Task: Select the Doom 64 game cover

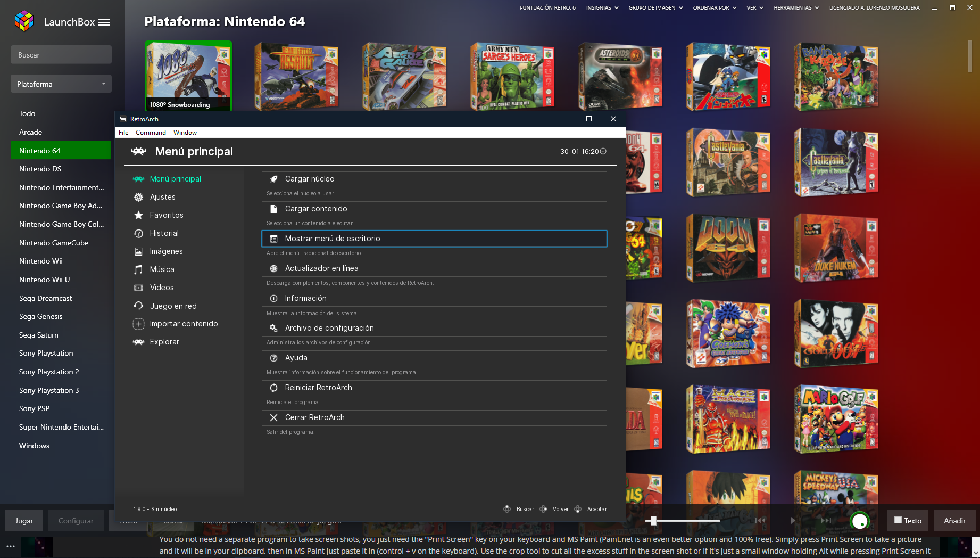Action: coord(727,248)
